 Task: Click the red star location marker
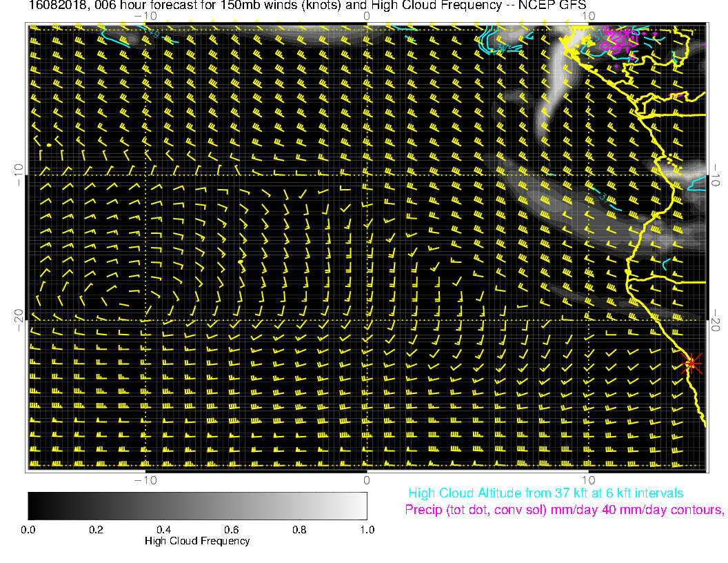[x=691, y=363]
